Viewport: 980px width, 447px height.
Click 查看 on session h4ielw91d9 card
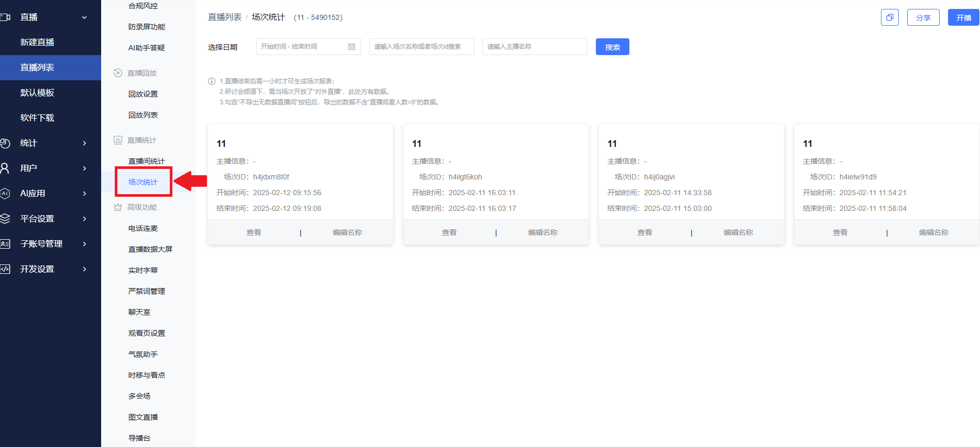[x=841, y=232]
